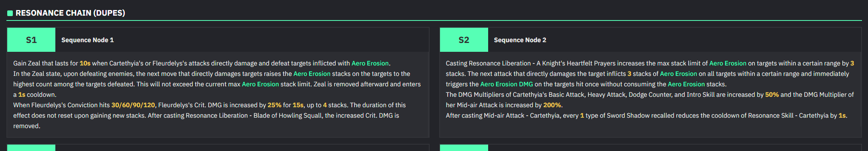868x151 pixels.
Task: Open Aero Erosion link after 'targets inflicted with'
Action: tap(370, 63)
